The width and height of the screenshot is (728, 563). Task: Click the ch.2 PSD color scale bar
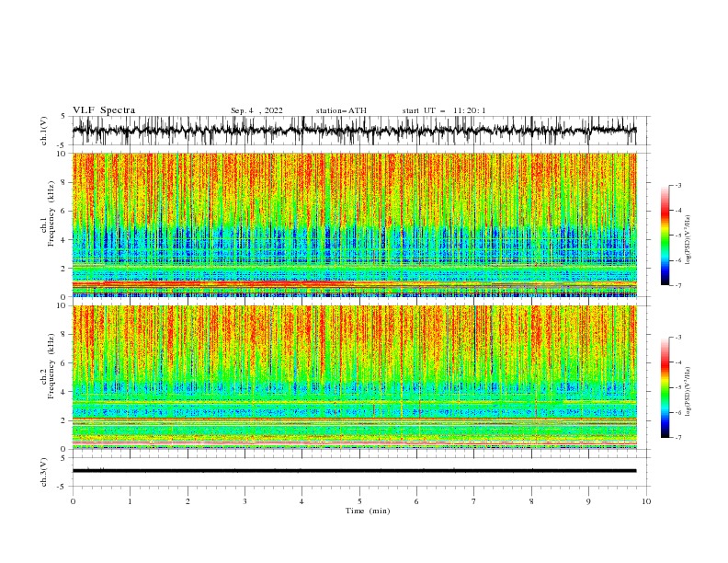[x=665, y=387]
